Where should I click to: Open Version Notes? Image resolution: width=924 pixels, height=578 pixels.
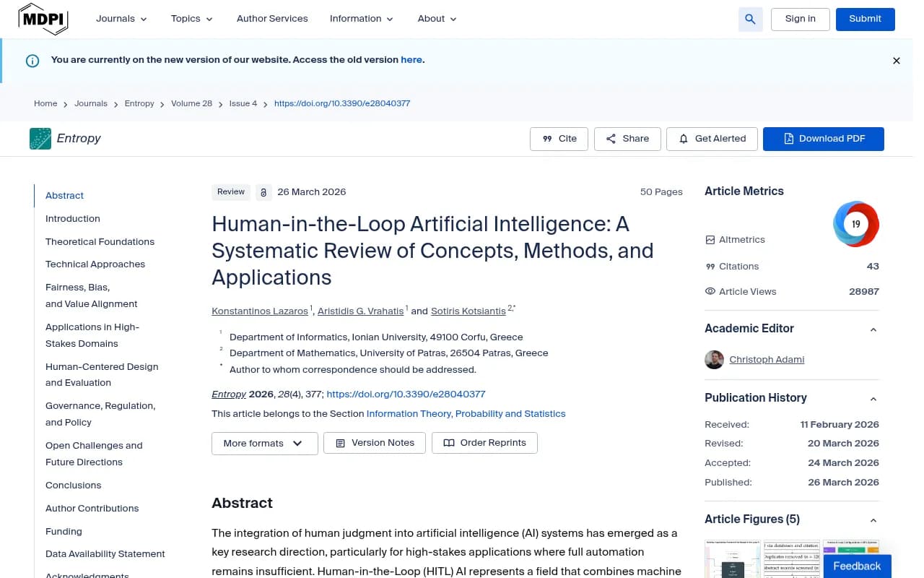click(375, 443)
